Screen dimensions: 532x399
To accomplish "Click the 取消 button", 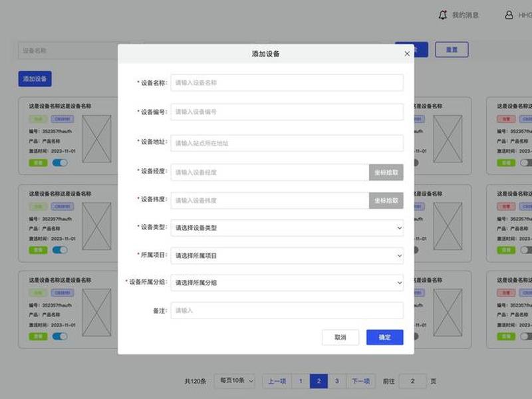I will tap(340, 337).
